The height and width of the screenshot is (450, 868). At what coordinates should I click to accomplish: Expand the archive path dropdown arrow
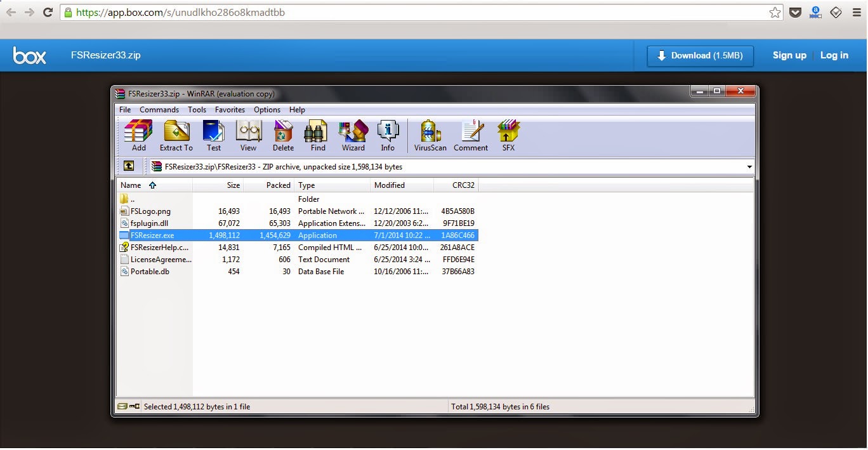click(x=749, y=167)
